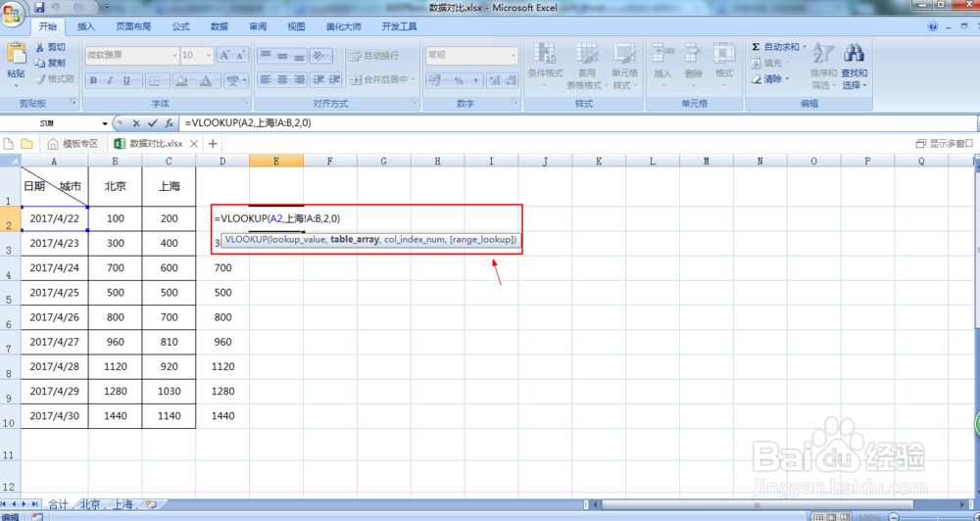Click 显示多窗口 button
980x521 pixels.
[945, 144]
